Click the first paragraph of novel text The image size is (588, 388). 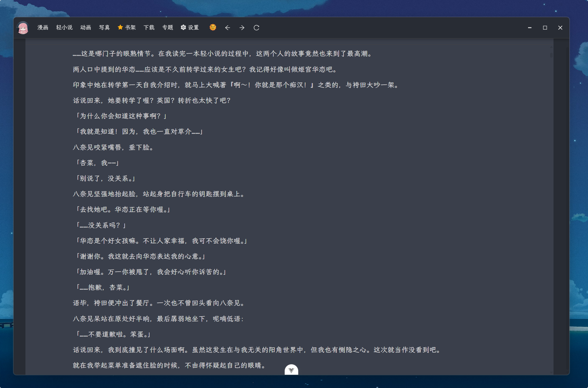pyautogui.click(x=223, y=54)
